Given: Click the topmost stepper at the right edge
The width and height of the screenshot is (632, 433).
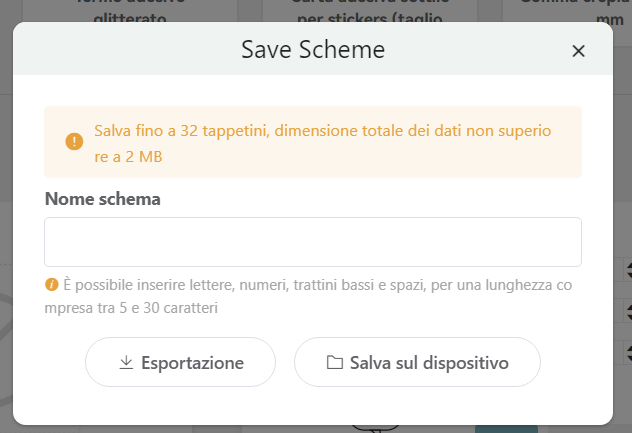Looking at the screenshot, I should [x=626, y=269].
